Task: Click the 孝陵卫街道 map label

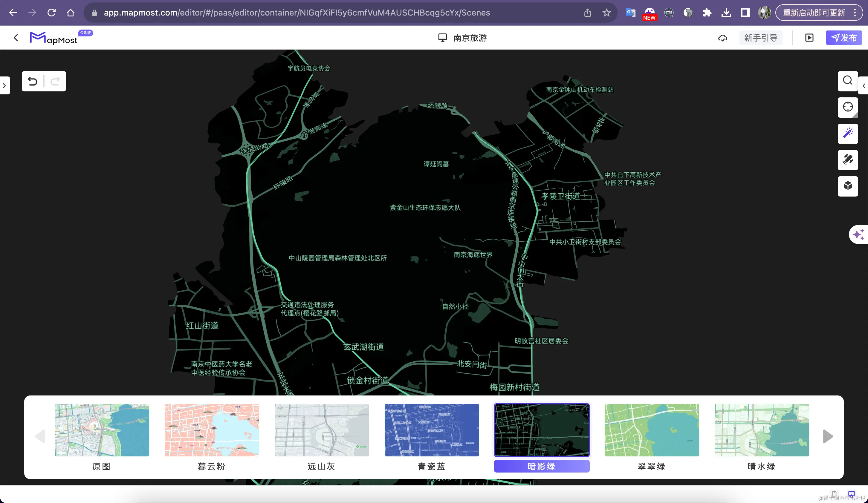Action: click(560, 196)
